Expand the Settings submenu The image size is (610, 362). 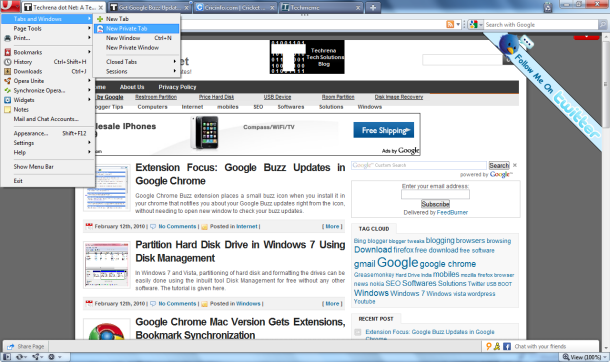tap(47, 143)
